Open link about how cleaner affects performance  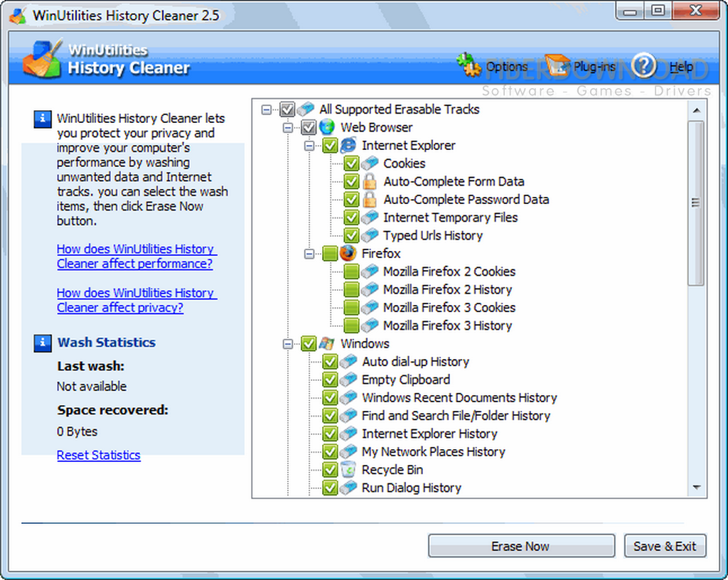pos(136,256)
